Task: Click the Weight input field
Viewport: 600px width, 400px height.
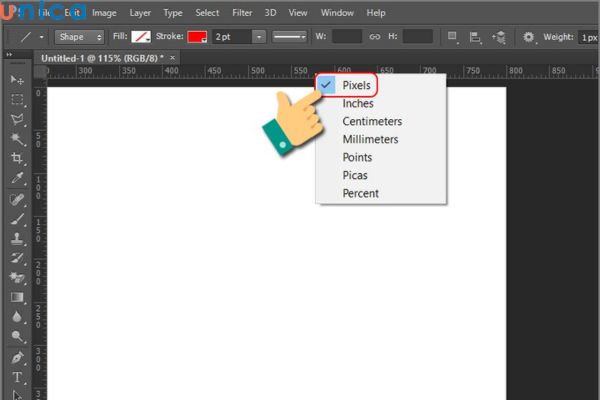Action: coord(588,37)
